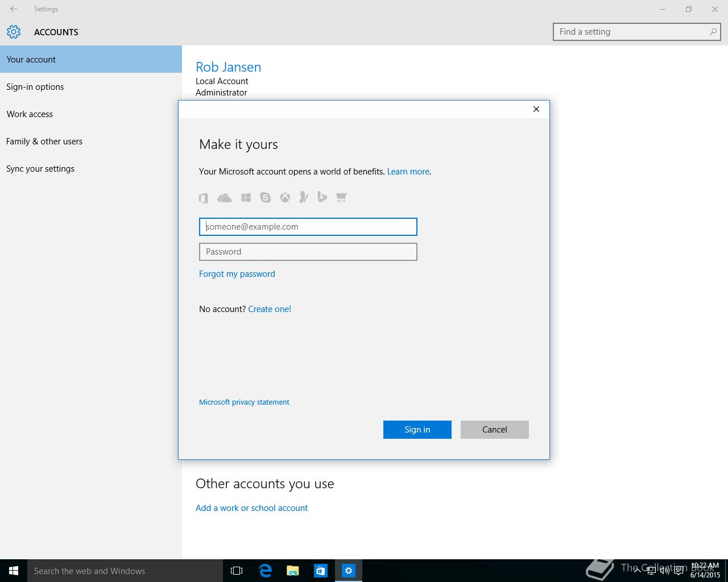The image size is (728, 582).
Task: Click the Bing icon in the dialog
Action: (322, 197)
